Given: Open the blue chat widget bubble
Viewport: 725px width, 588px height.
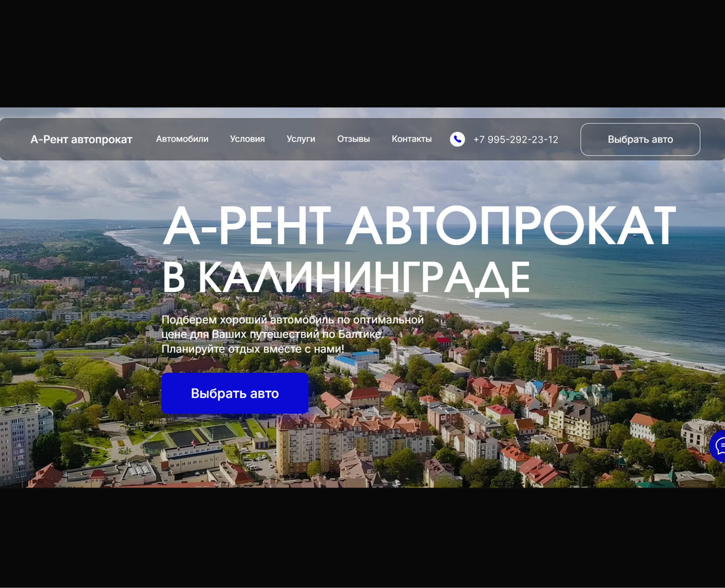Looking at the screenshot, I should pos(719,446).
